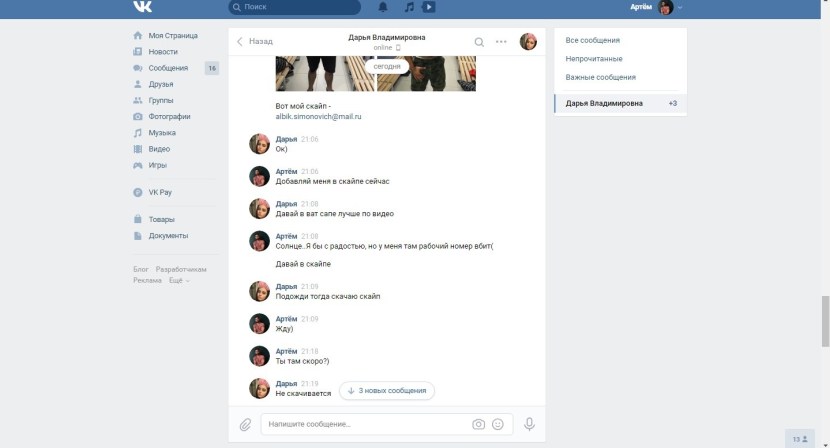Open the emoji smiley picker
830x448 pixels.
(498, 424)
